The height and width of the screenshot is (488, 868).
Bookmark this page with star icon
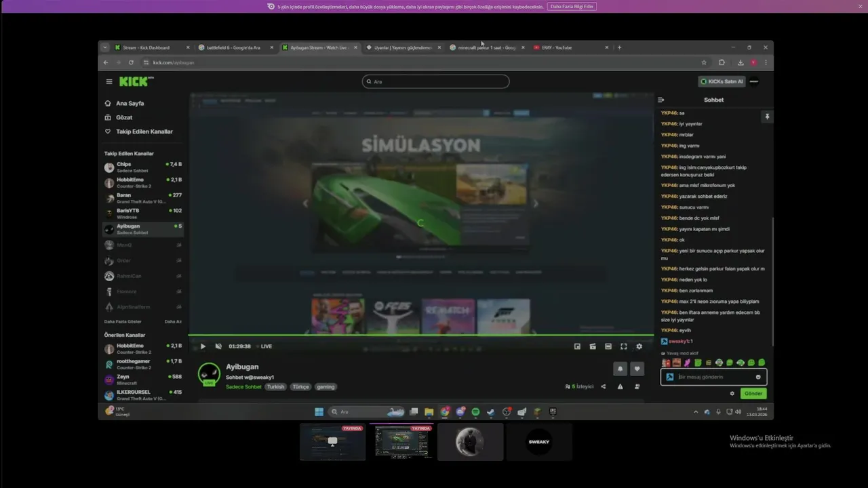(704, 62)
